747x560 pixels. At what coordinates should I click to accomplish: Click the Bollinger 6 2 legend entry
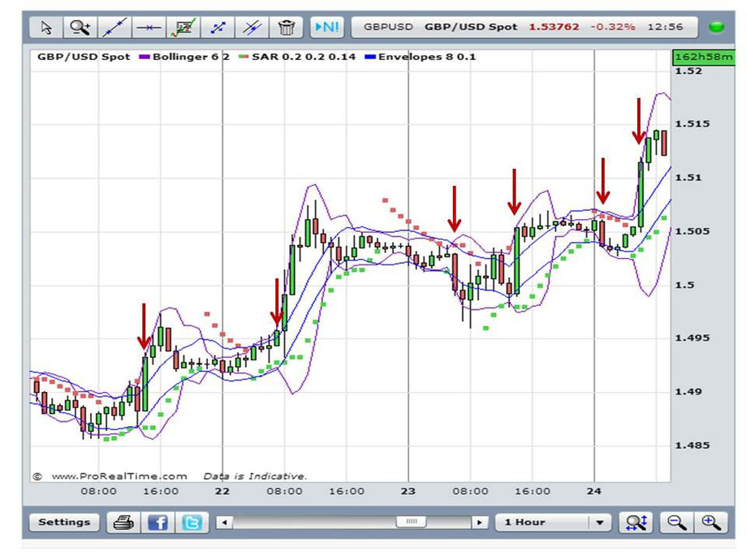click(184, 57)
